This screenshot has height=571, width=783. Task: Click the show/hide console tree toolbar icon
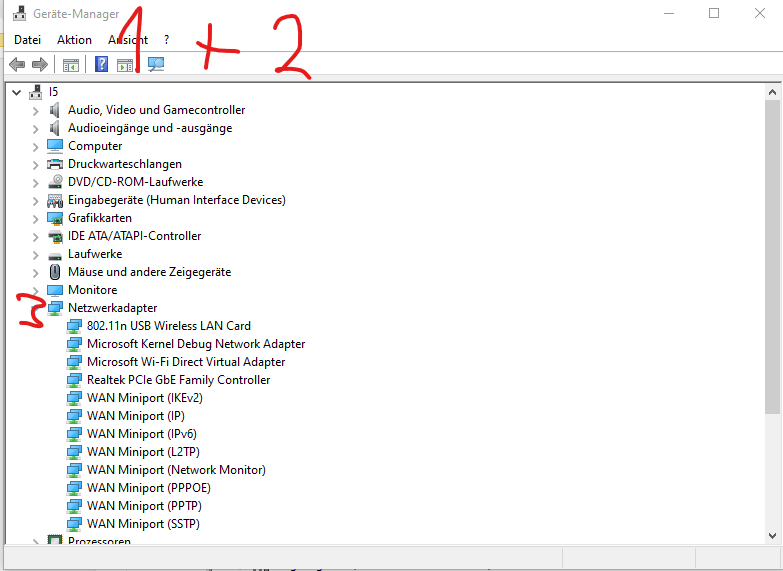point(71,65)
